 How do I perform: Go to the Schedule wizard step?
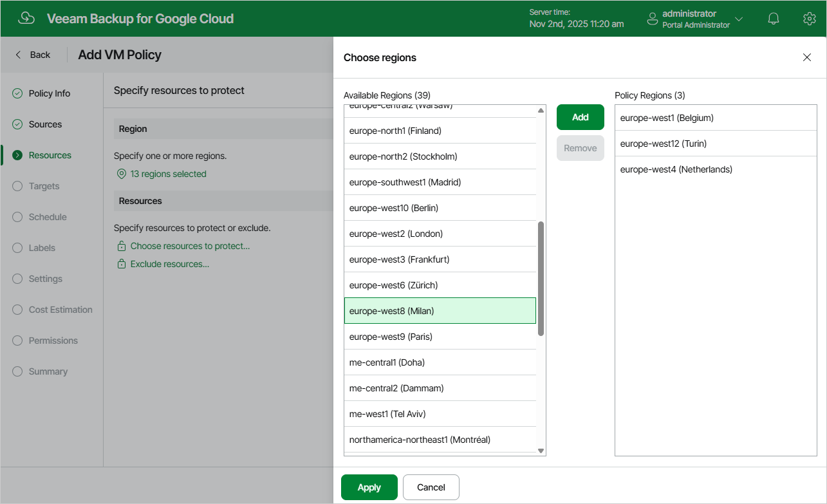coord(48,217)
